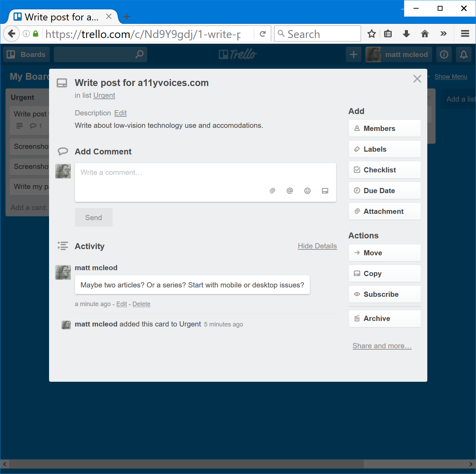This screenshot has height=474, width=476.
Task: Add a Checklist to the card
Action: tap(385, 170)
